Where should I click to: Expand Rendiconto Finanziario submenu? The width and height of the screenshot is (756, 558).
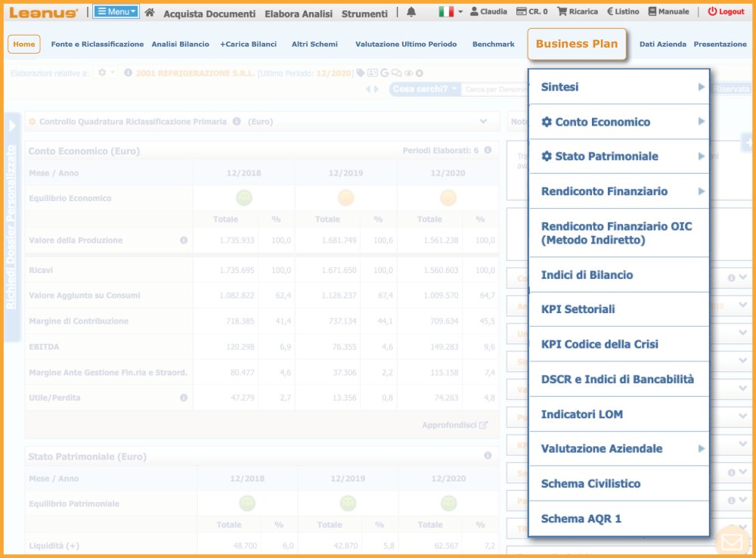619,191
